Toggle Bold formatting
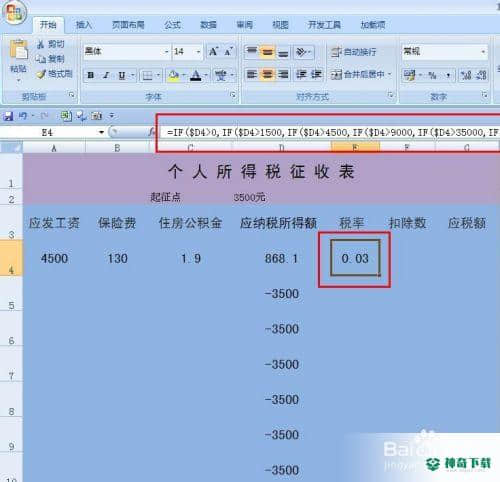Viewport: 500px width, 482px height. 90,75
